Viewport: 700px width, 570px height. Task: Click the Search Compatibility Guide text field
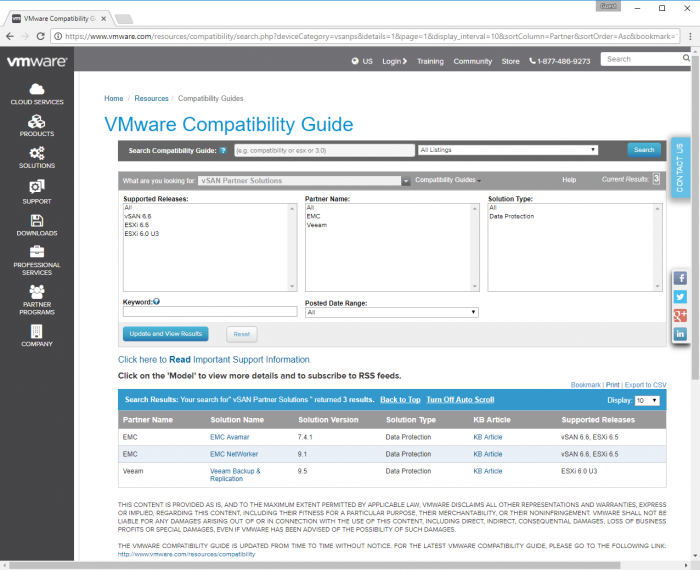click(x=325, y=150)
